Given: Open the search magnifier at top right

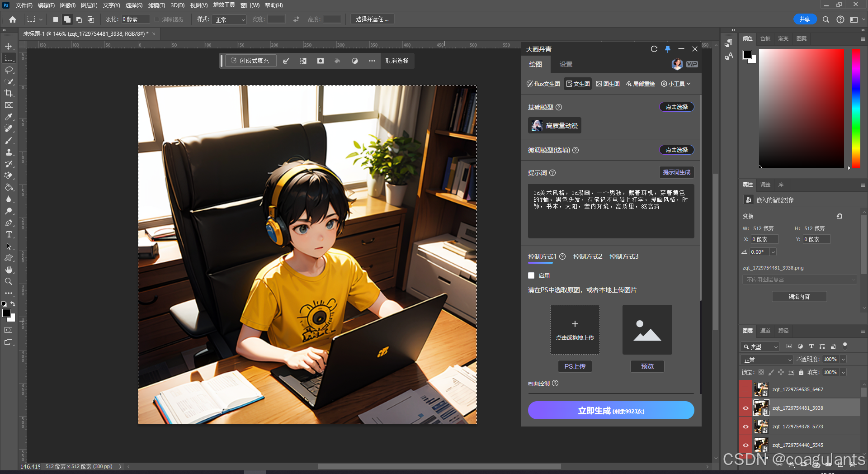Looking at the screenshot, I should point(826,19).
